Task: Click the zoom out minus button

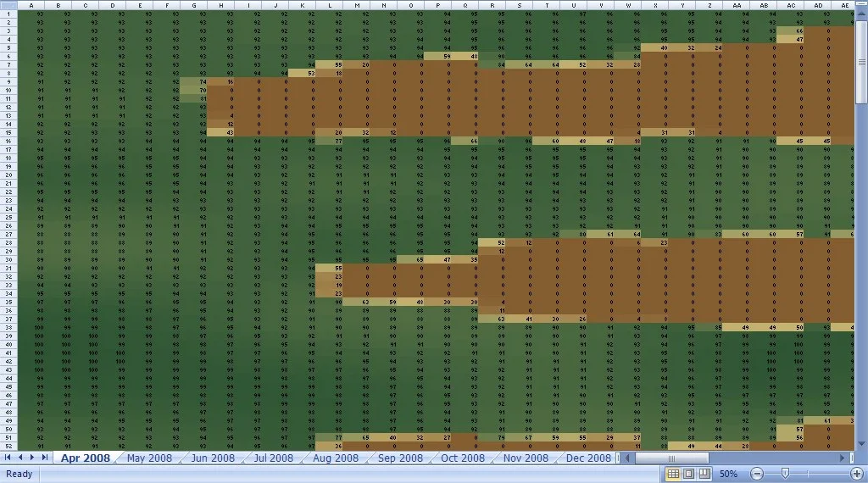Action: coord(757,474)
